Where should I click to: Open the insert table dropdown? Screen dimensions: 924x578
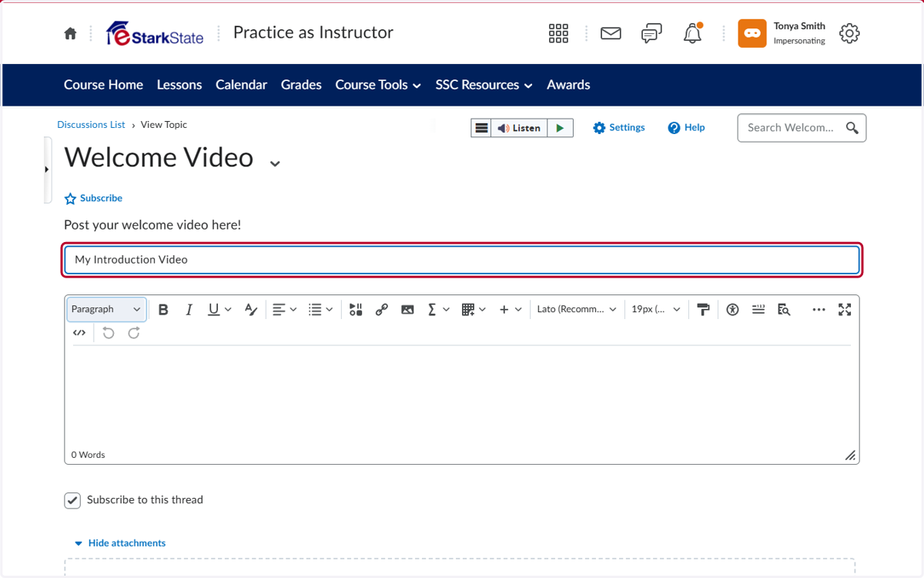pos(474,309)
